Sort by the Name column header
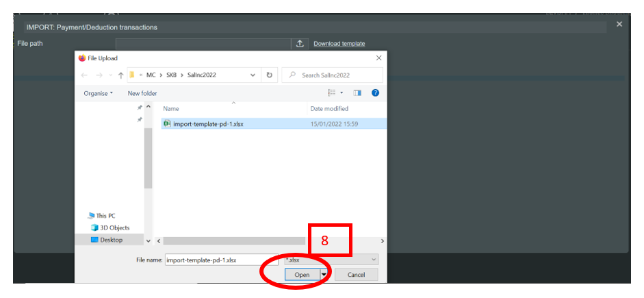644x298 pixels. (171, 108)
